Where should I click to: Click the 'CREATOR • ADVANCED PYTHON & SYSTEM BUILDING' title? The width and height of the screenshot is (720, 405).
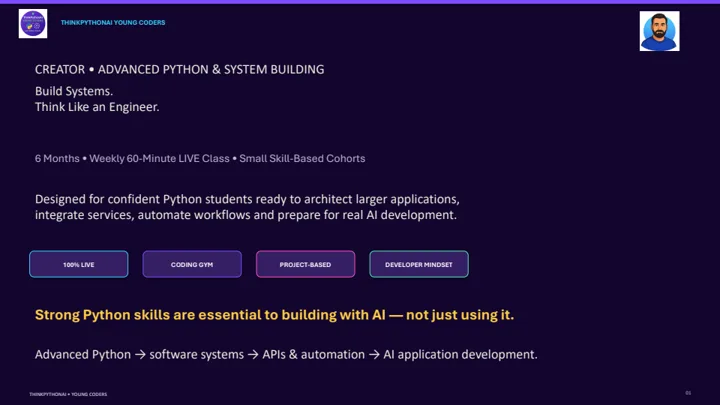180,69
